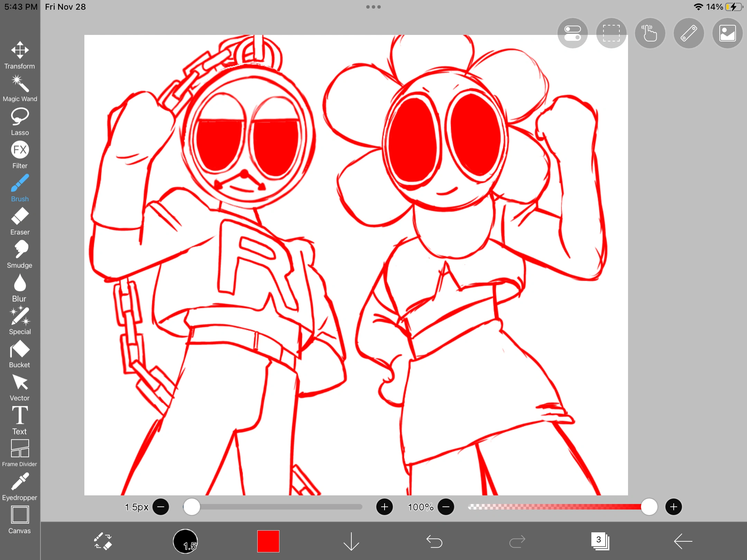Viewport: 747px width, 560px height.
Task: Increase brush size with plus button
Action: pos(384,507)
